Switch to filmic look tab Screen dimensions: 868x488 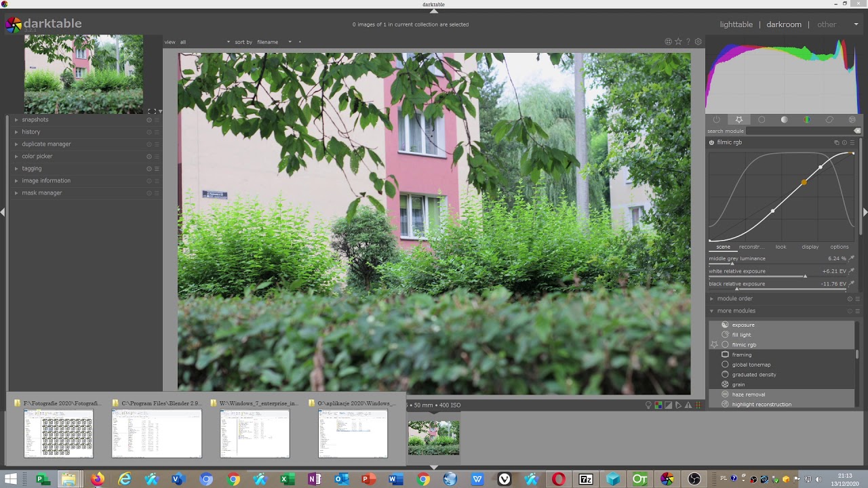(781, 247)
